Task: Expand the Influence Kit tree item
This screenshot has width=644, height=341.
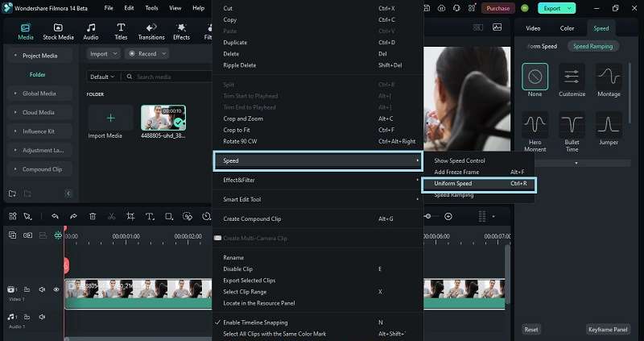Action: pos(15,131)
